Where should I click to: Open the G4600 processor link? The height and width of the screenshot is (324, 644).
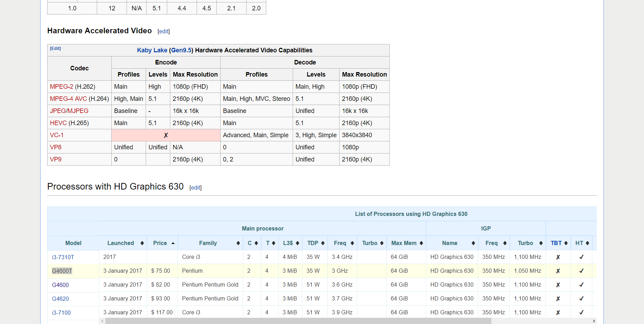(60, 285)
